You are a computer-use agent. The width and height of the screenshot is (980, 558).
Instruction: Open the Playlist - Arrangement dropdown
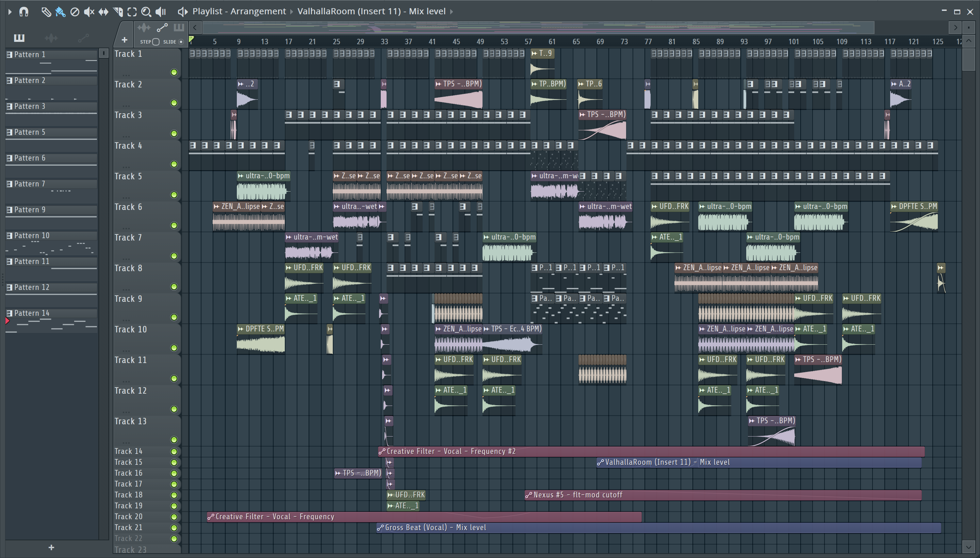tap(239, 12)
